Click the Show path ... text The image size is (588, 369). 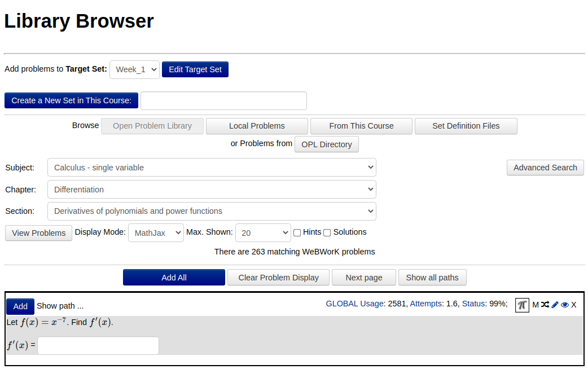60,306
